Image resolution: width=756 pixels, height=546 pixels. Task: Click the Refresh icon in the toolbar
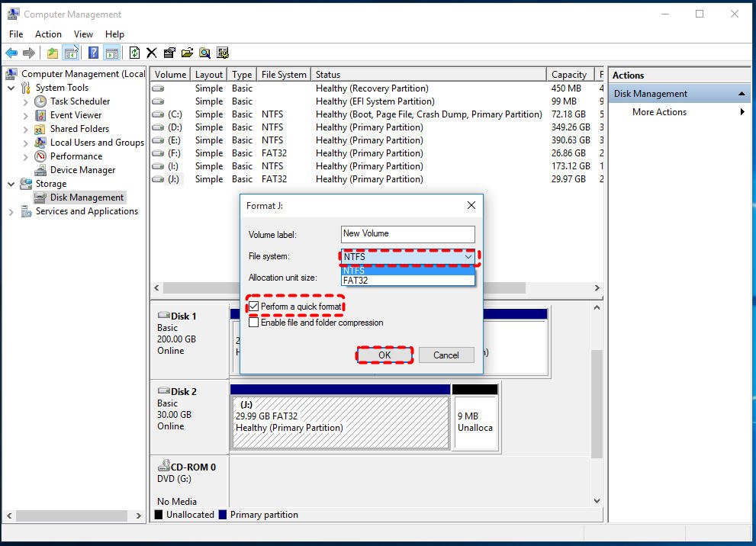(135, 52)
